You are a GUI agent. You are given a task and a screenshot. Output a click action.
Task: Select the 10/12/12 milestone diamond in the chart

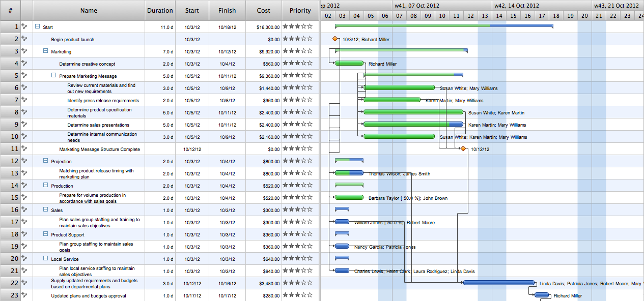(x=463, y=149)
